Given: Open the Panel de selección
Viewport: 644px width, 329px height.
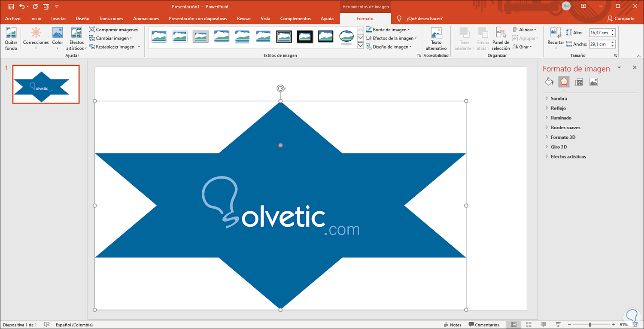Looking at the screenshot, I should click(501, 39).
